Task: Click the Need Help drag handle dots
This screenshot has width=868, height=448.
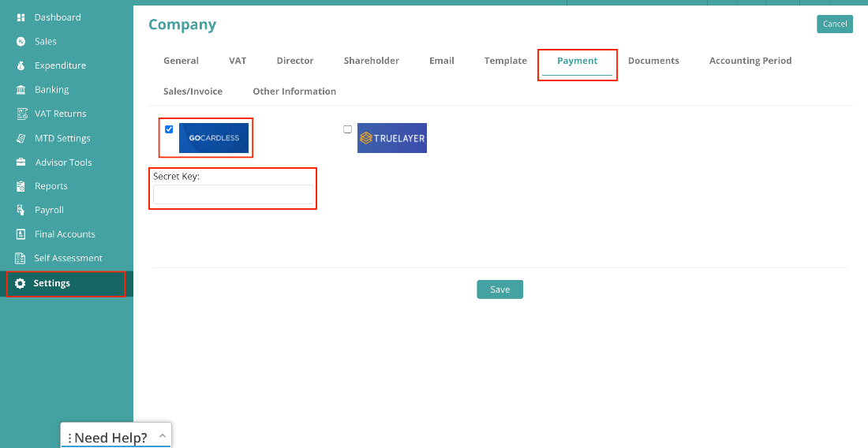Action: 69,438
